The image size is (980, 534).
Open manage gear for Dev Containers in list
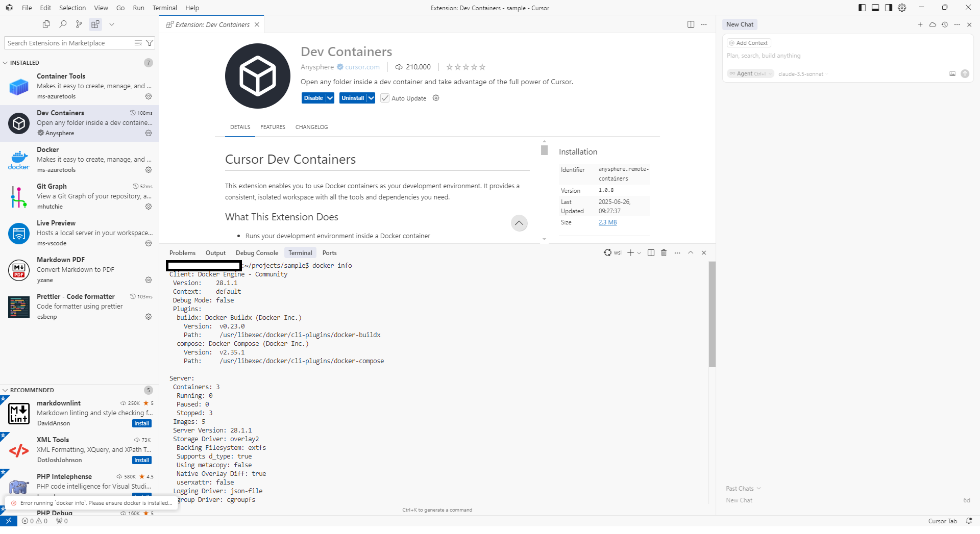coord(149,133)
